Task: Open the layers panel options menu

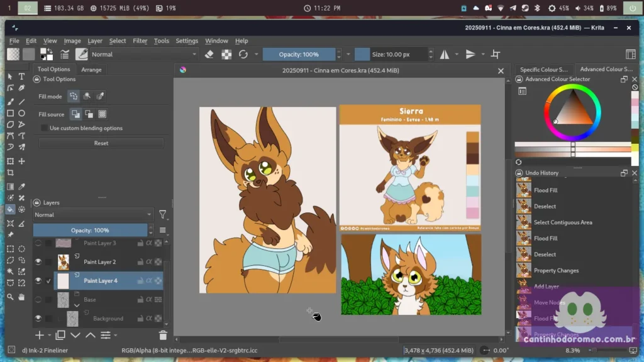Action: pyautogui.click(x=163, y=230)
